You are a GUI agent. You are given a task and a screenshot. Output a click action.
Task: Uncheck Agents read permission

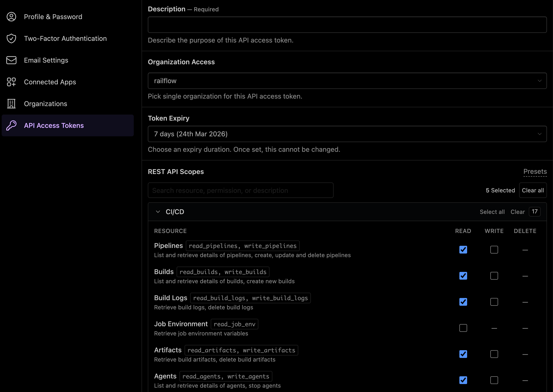[x=463, y=380]
